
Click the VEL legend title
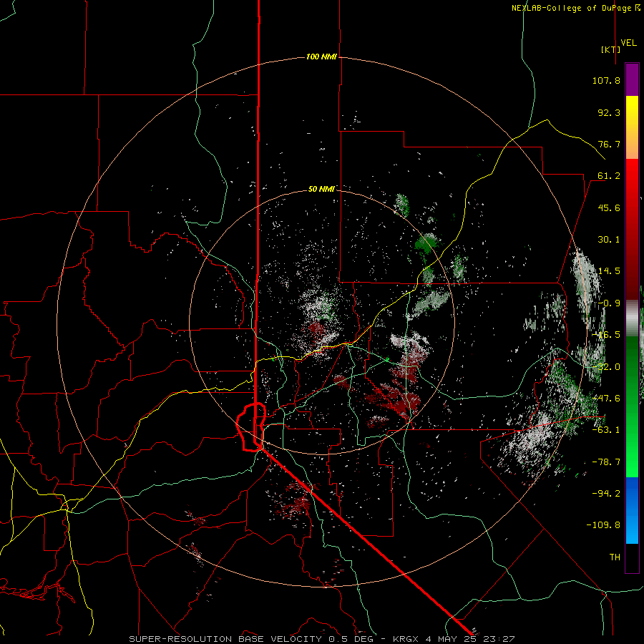[x=628, y=43]
